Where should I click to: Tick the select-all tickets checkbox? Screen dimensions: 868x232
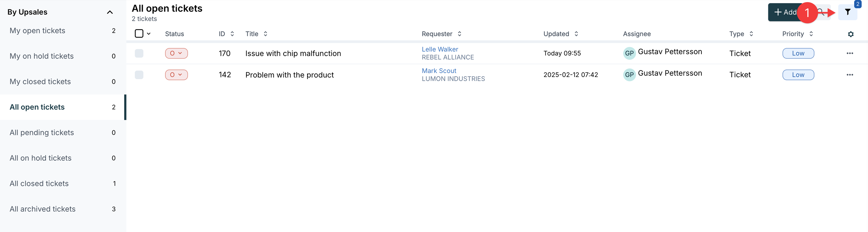(x=139, y=34)
